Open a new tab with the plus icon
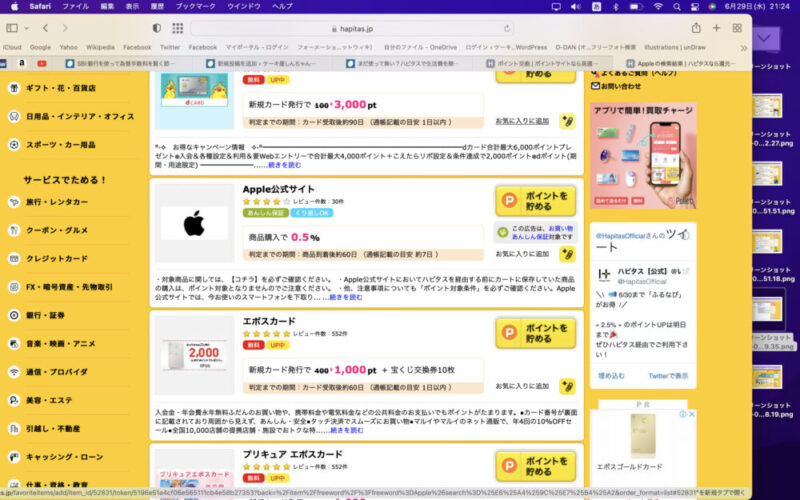The width and height of the screenshot is (800, 500). 716,28
